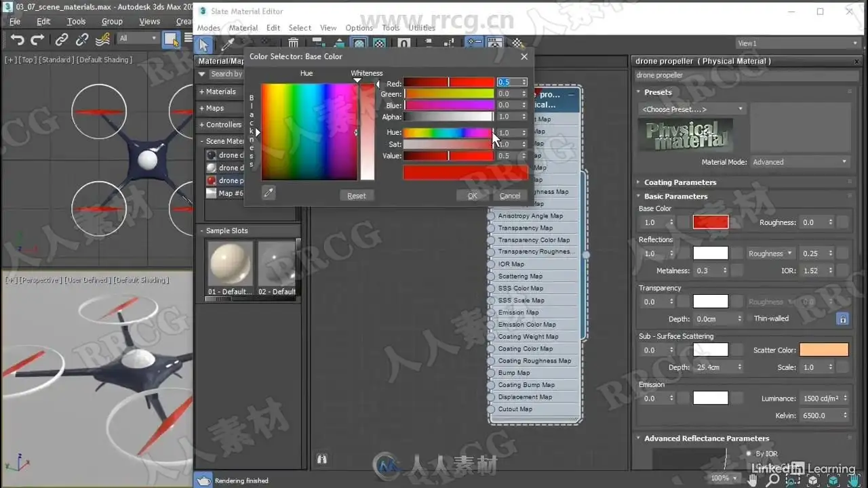Click the Rendering finished status icon
Screen dimensions: 868x488
pos(203,481)
